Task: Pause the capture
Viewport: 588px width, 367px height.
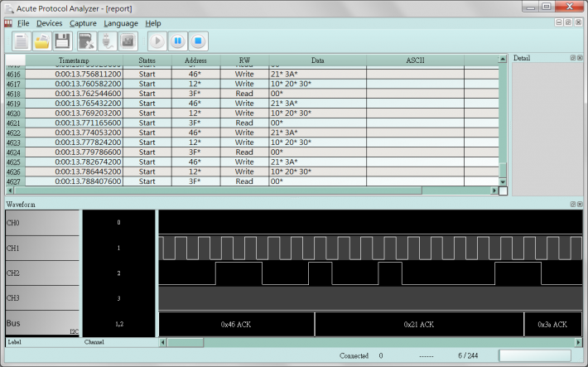Action: coord(178,41)
